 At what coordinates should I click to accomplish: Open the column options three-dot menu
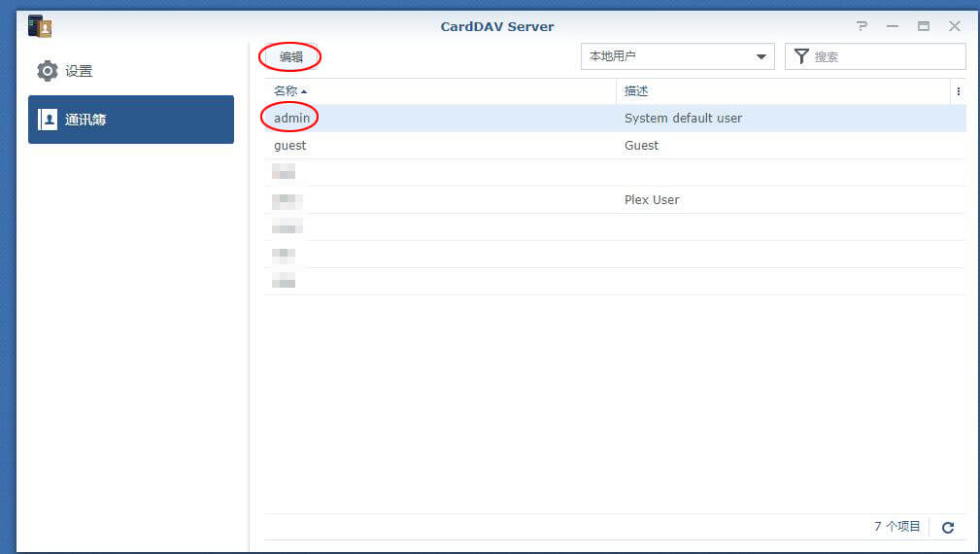958,91
